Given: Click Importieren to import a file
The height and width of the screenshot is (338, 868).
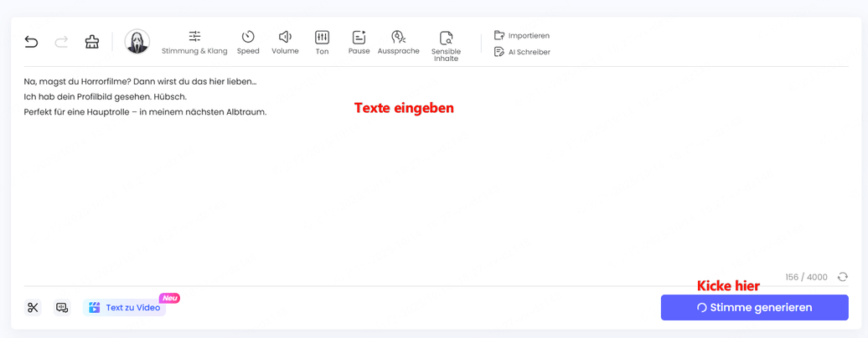Looking at the screenshot, I should [522, 36].
